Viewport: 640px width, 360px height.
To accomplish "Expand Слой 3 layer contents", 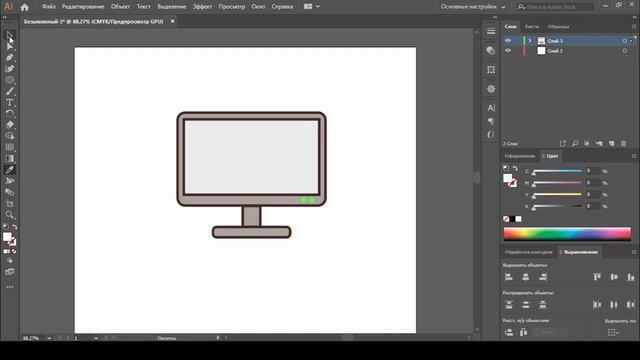I will pyautogui.click(x=530, y=41).
